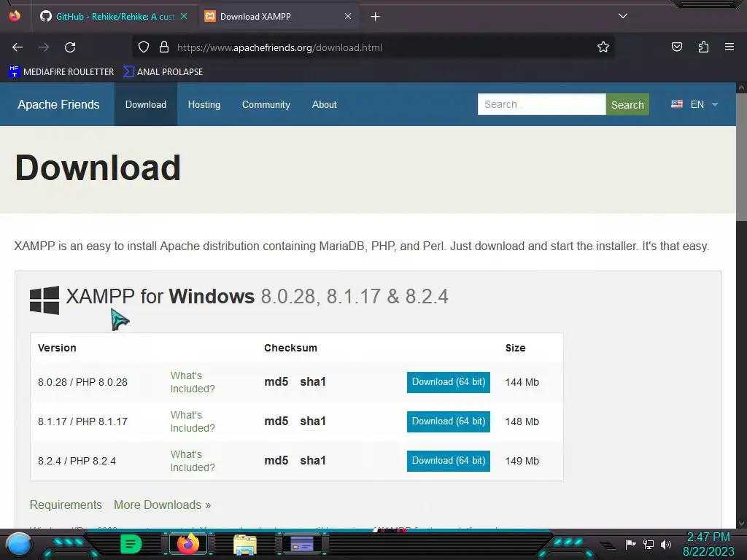747x560 pixels.
Task: Click the 8.1.17 / PHP 8.1.17 version text
Action: pyautogui.click(x=82, y=422)
